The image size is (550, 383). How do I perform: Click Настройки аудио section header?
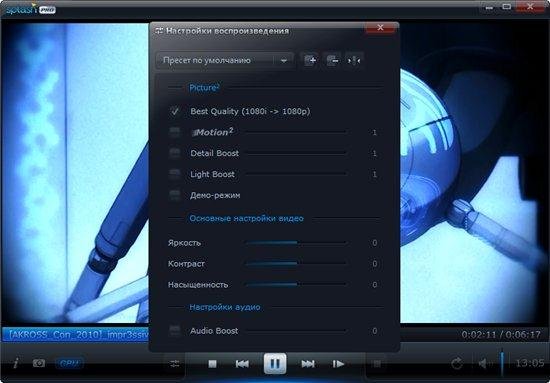pyautogui.click(x=224, y=307)
